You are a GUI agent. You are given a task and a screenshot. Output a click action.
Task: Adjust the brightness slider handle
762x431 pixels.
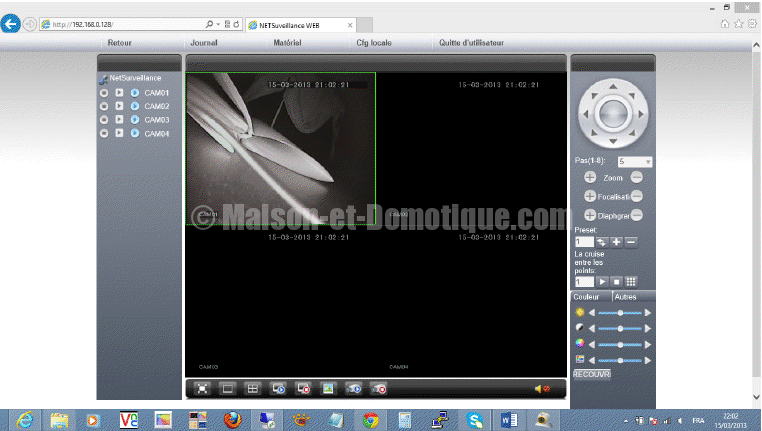click(620, 313)
